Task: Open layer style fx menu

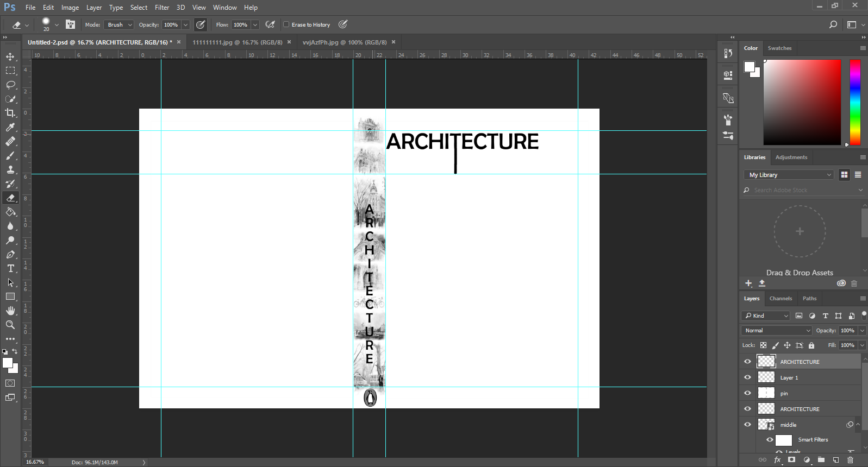Action: [777, 460]
